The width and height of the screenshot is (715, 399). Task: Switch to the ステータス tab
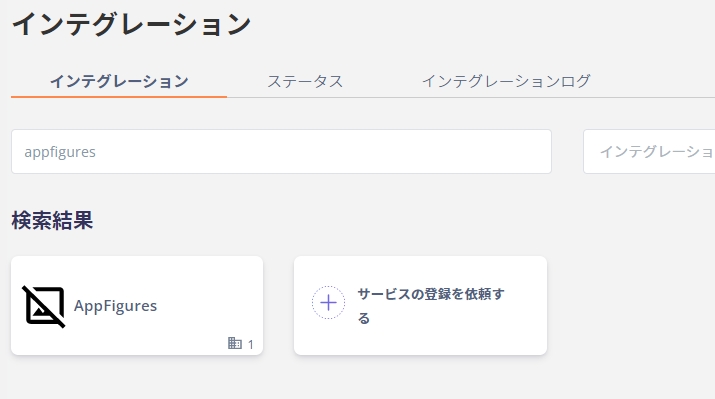coord(305,81)
